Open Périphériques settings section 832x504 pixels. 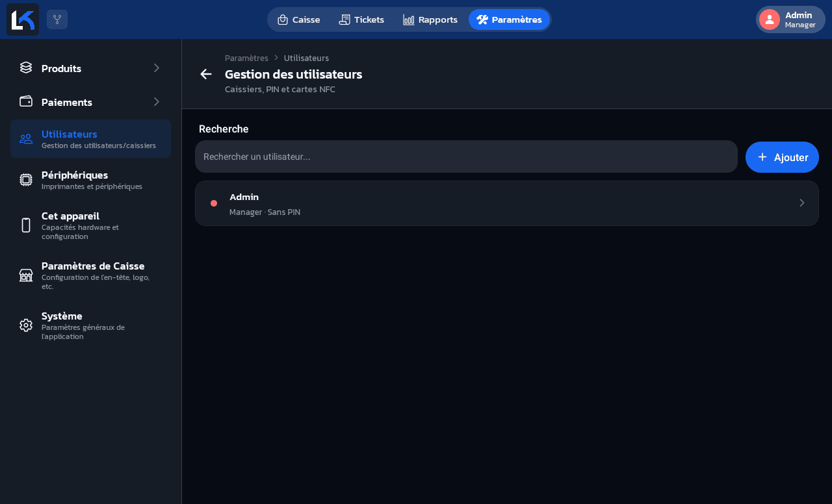pyautogui.click(x=90, y=180)
